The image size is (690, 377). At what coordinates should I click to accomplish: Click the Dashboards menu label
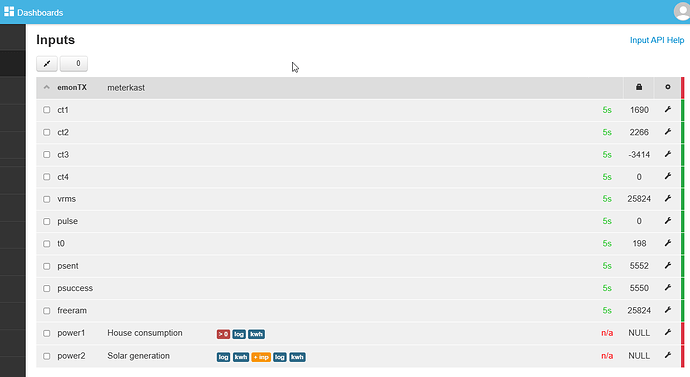click(40, 13)
